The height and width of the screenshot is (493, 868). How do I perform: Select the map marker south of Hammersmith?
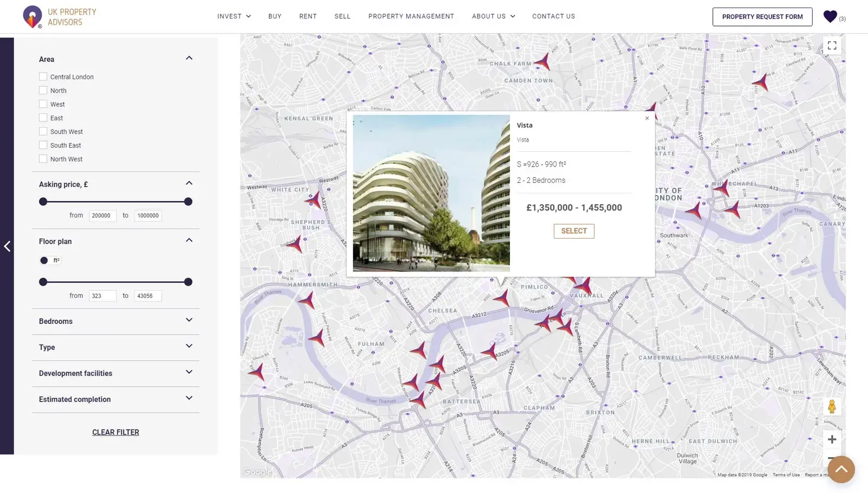coord(307,299)
